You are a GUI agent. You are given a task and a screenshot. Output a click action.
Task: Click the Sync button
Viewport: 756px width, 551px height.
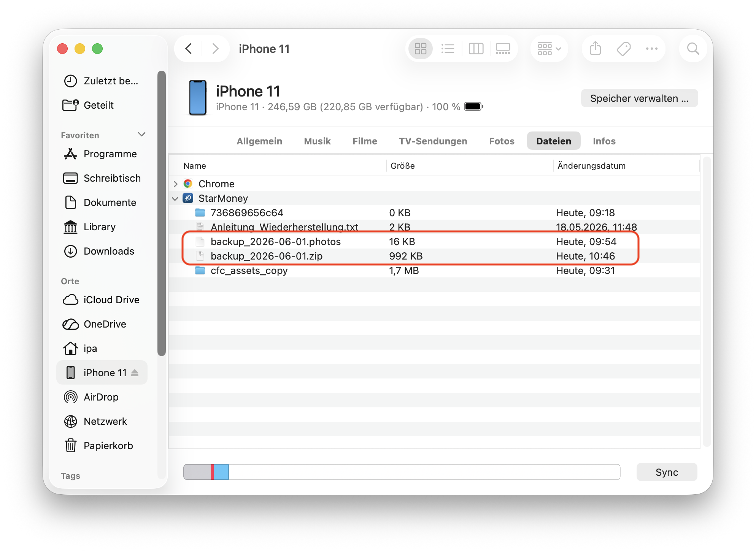pos(667,472)
